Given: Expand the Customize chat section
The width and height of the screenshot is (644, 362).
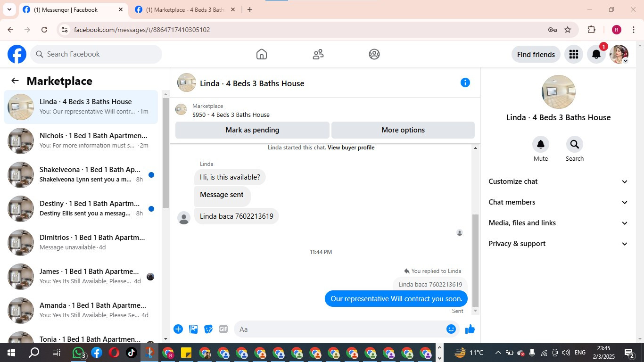Looking at the screenshot, I should pos(559,181).
